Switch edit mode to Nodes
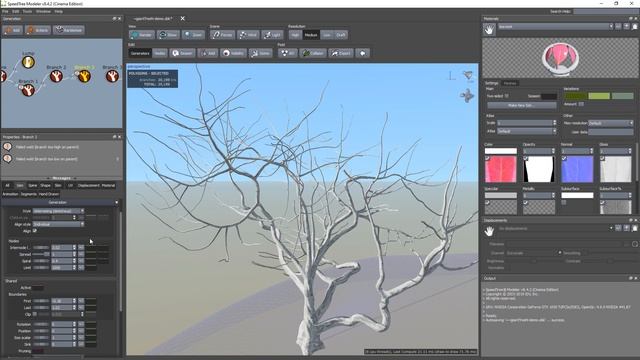This screenshot has width=640, height=360. pos(160,53)
